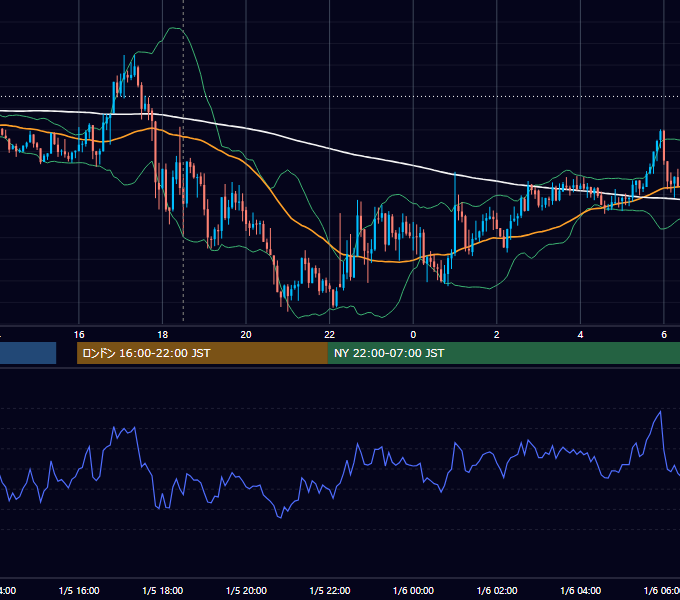Viewport: 680px width, 600px height.
Task: Click the blue session bar before London
Action: [x=28, y=353]
